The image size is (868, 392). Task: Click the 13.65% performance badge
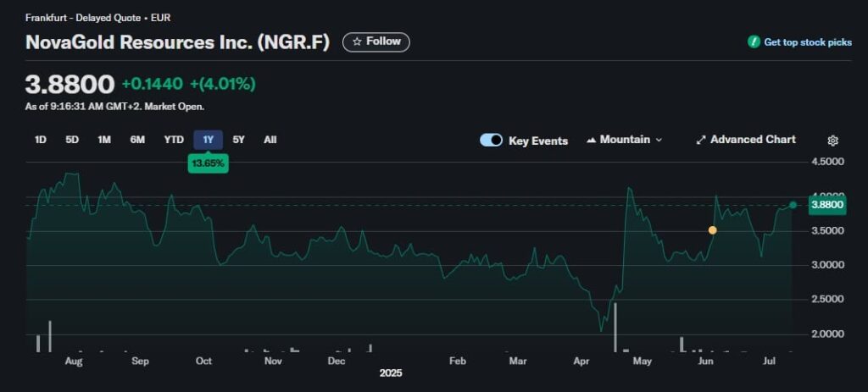click(x=209, y=164)
